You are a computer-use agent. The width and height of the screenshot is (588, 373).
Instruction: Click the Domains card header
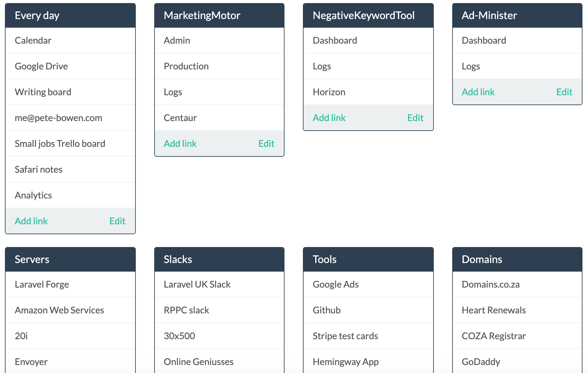click(517, 259)
